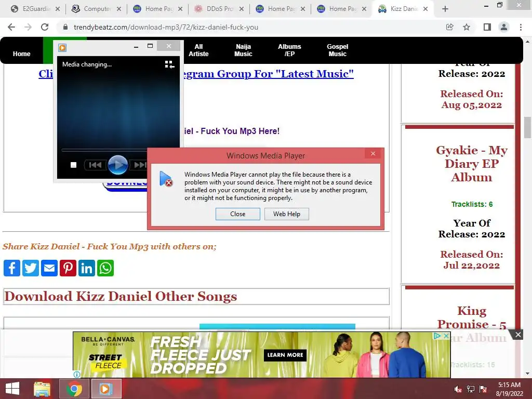
Task: Open Chrome side panel icon
Action: pyautogui.click(x=487, y=27)
